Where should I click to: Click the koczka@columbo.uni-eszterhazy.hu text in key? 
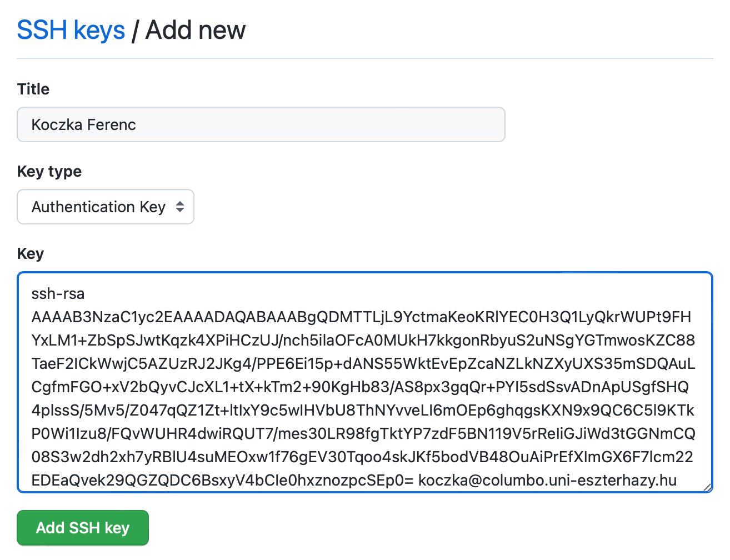point(547,480)
